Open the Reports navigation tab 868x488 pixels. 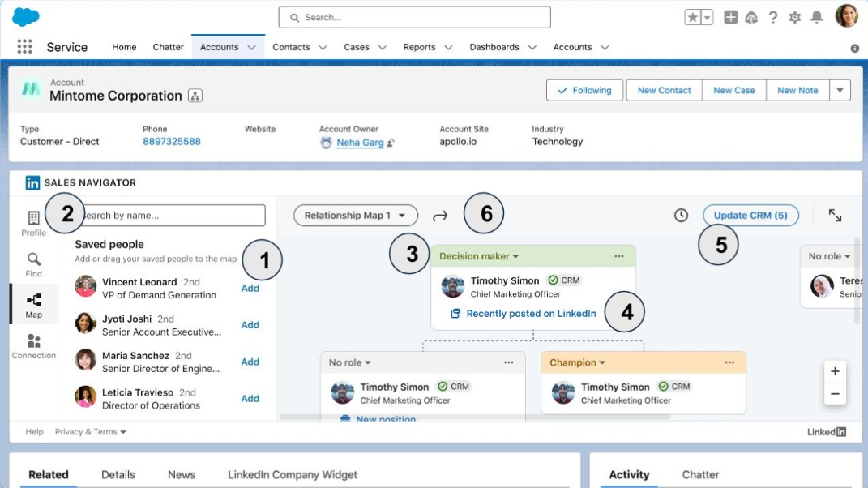click(x=419, y=47)
